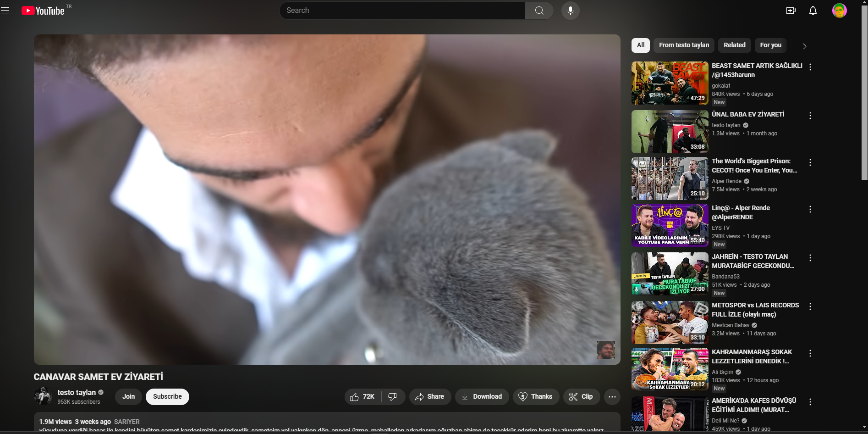Click channel watermark in video corner
868x434 pixels.
605,350
